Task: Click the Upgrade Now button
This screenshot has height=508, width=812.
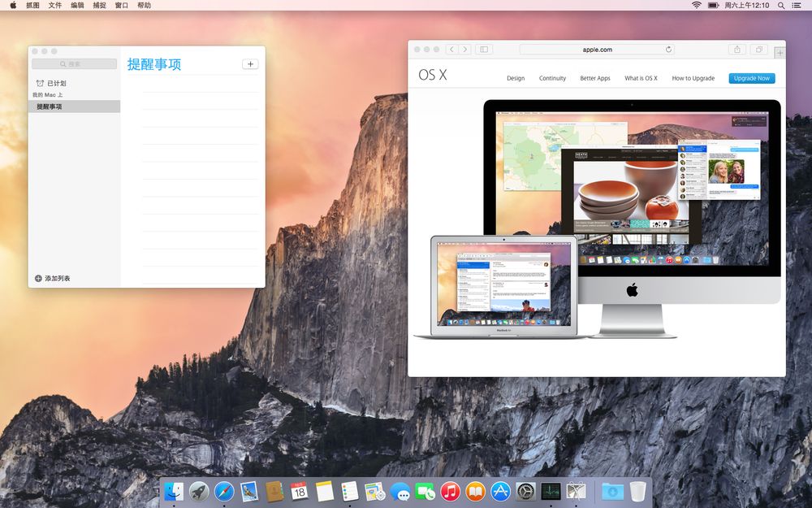Action: pyautogui.click(x=751, y=78)
